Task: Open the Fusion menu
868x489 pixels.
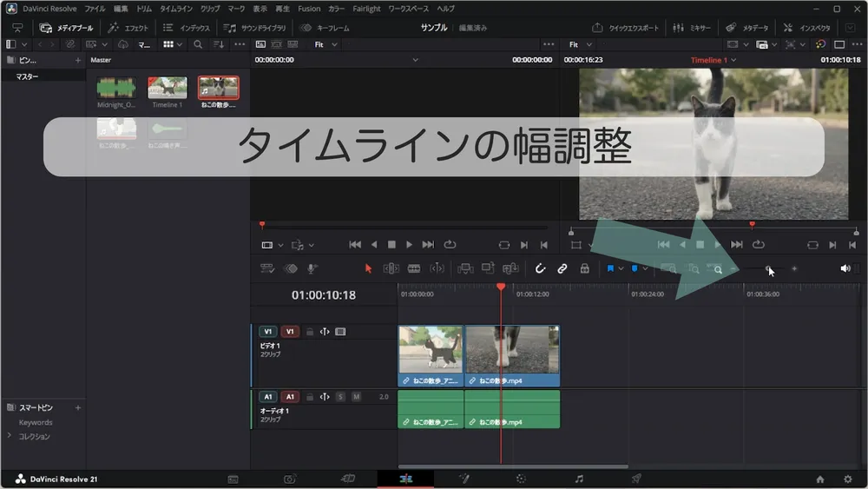Action: click(309, 9)
